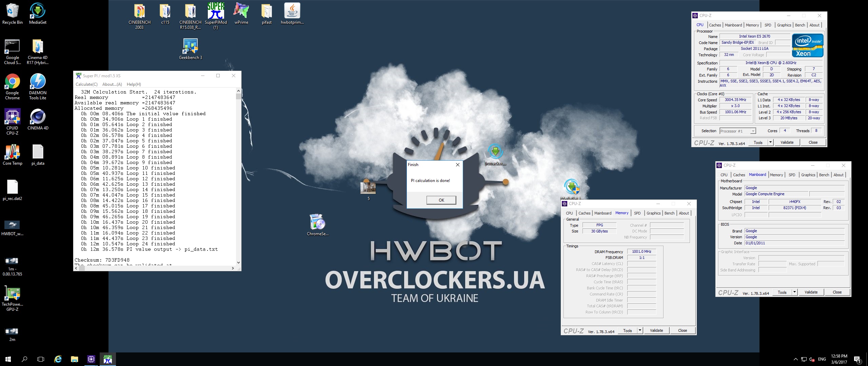Launch the Core Temp desktop icon

13,155
